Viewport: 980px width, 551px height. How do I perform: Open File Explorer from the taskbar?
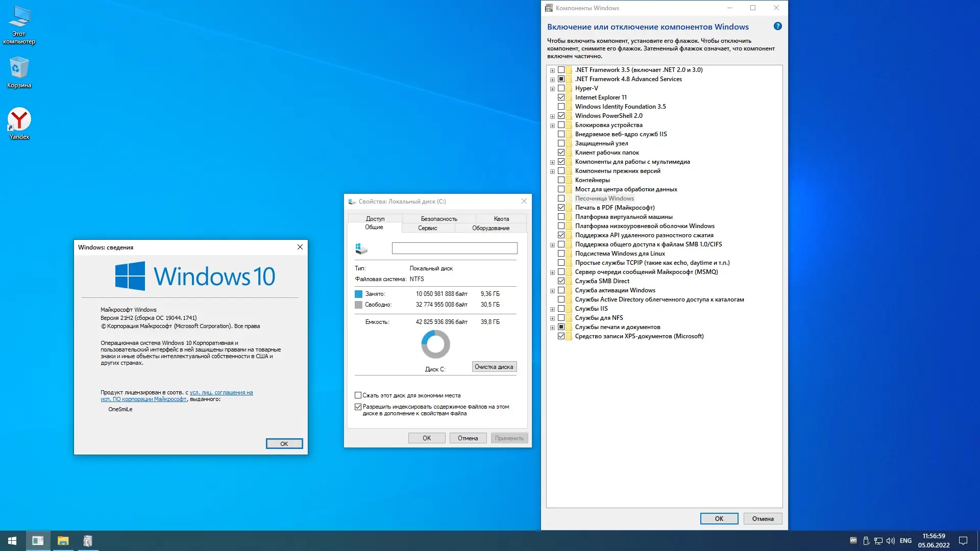63,541
